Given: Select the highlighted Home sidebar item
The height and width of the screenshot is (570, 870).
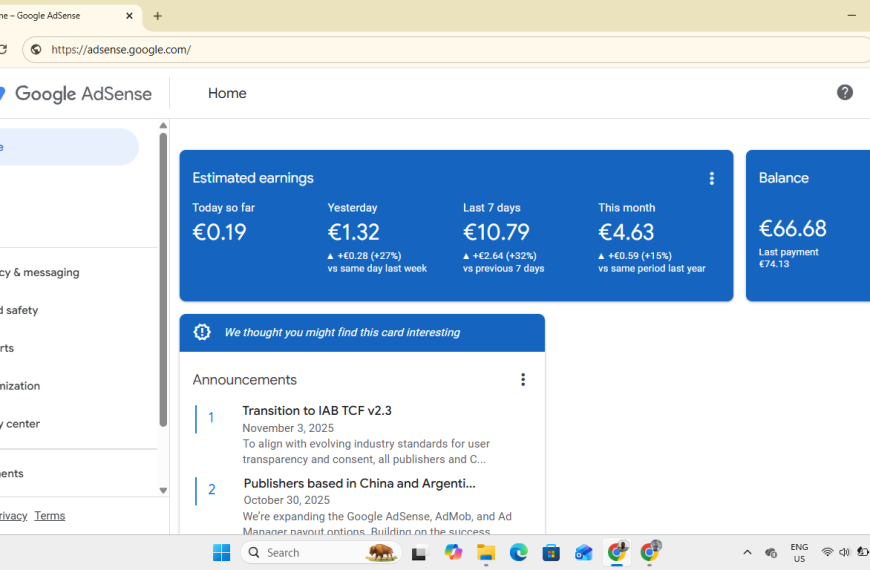Looking at the screenshot, I should (67, 147).
